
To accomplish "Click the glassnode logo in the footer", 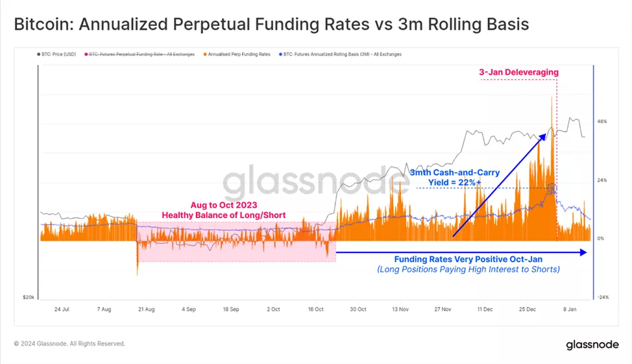I will pyautogui.click(x=591, y=344).
